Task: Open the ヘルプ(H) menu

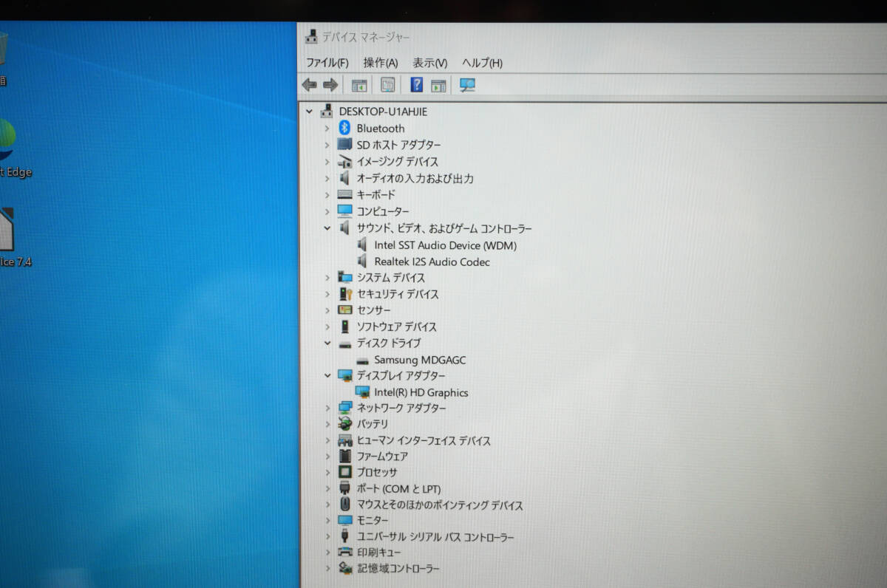Action: pyautogui.click(x=482, y=63)
